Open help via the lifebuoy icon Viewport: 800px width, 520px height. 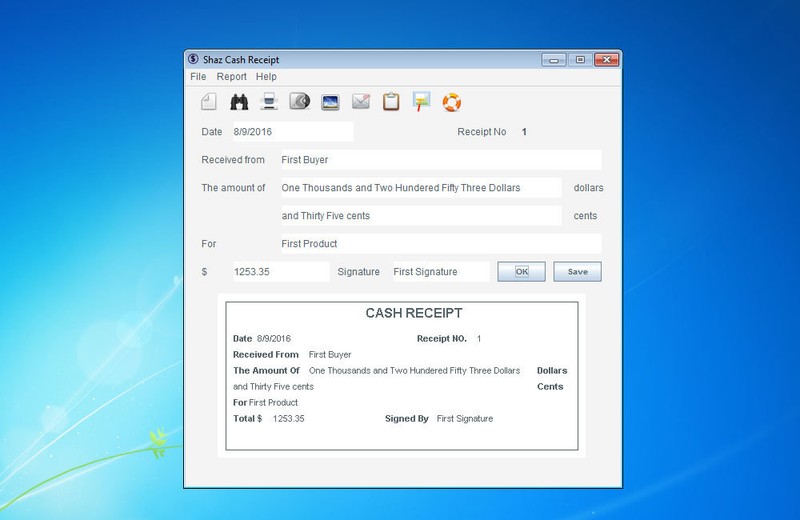pos(452,103)
